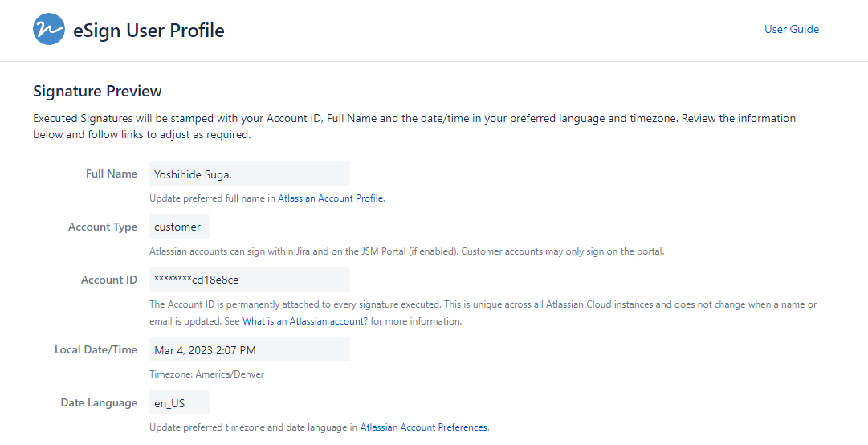Screen dimensions: 868x445
Task: Click the Date Language field showing en_US
Action: pyautogui.click(x=179, y=402)
